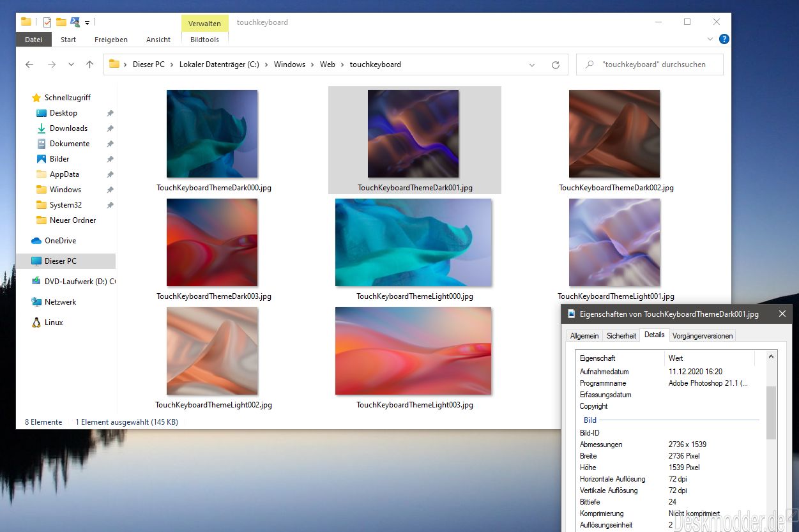Click the Details list vertical scrollbar thumb
This screenshot has width=799, height=532.
[771, 413]
